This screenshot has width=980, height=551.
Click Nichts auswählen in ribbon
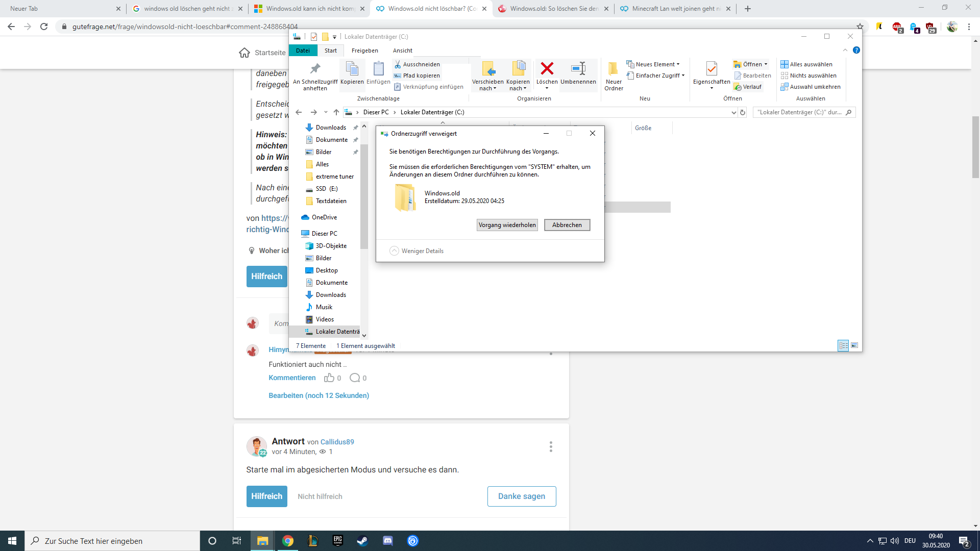point(808,76)
